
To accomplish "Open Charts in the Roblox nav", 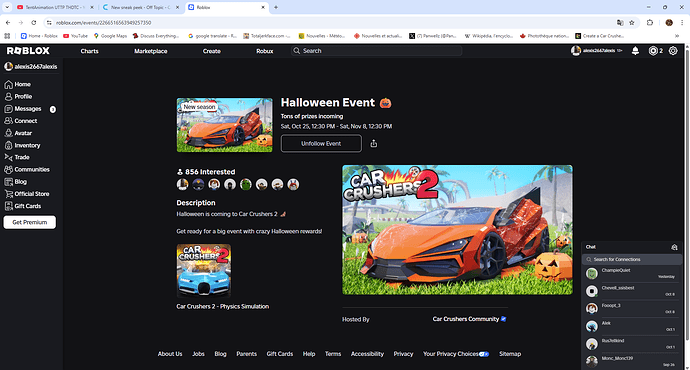I will pyautogui.click(x=89, y=51).
